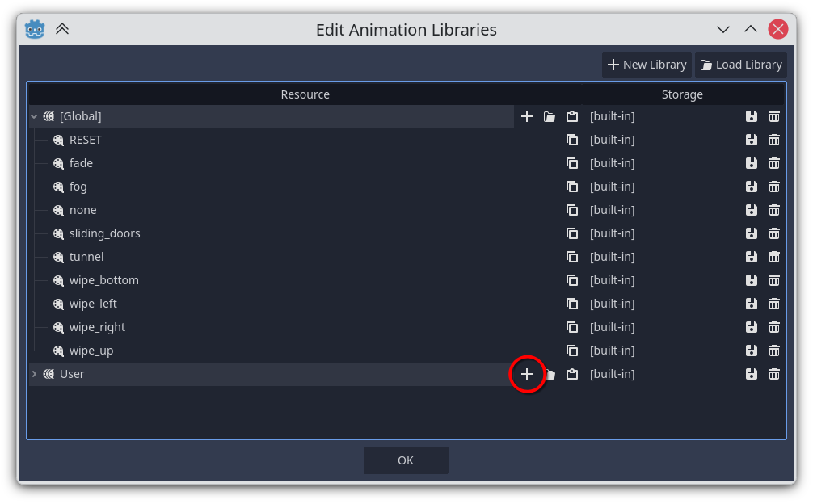Duplicate the fade animation
This screenshot has height=504, width=813.
coord(572,163)
